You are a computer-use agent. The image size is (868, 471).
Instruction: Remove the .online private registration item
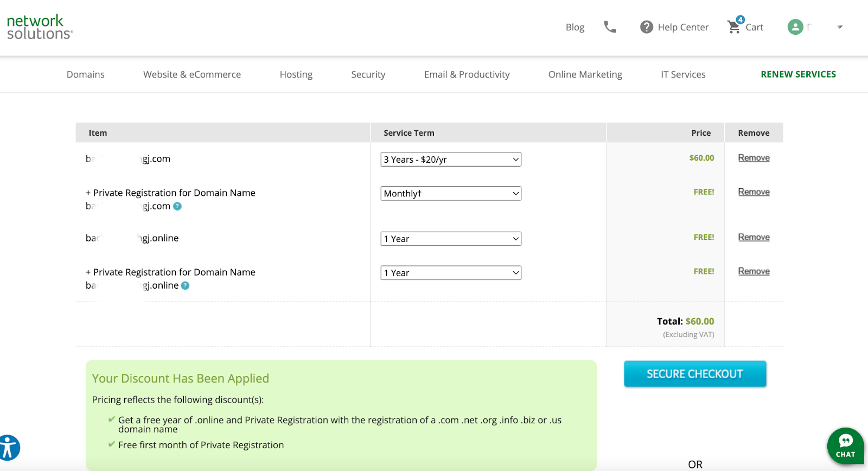tap(754, 271)
